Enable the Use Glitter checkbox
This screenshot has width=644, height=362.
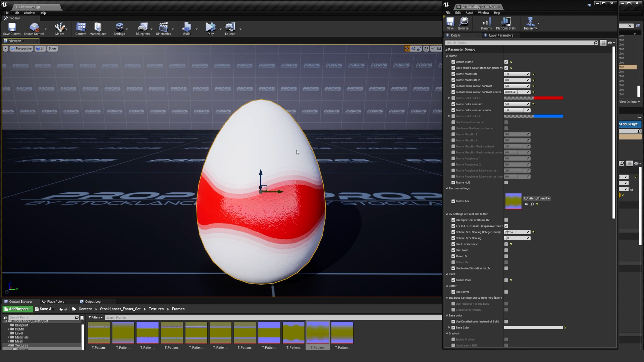[506, 292]
